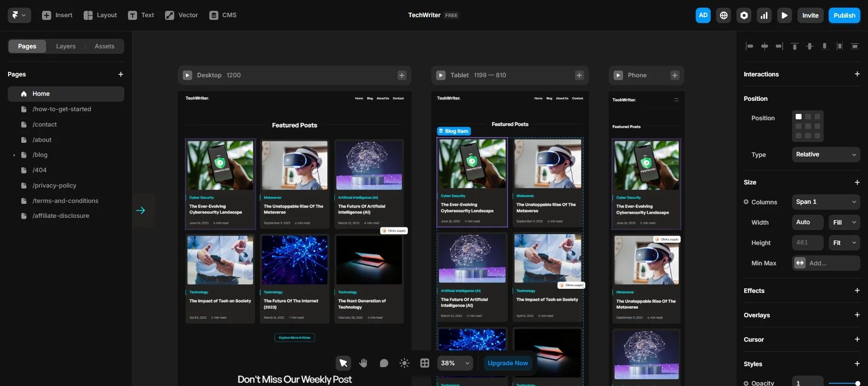Viewport: 868px width, 386px height.
Task: Select the hand pan tool
Action: [363, 363]
